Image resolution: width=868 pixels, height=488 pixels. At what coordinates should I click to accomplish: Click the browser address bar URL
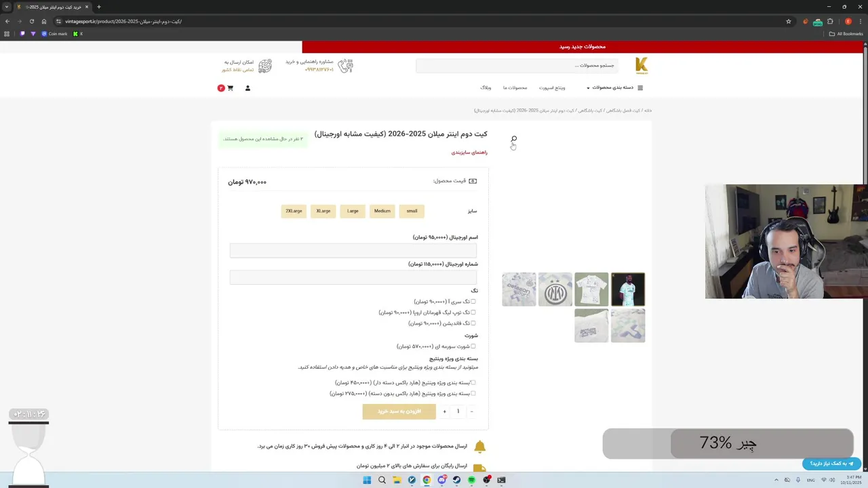(x=123, y=21)
